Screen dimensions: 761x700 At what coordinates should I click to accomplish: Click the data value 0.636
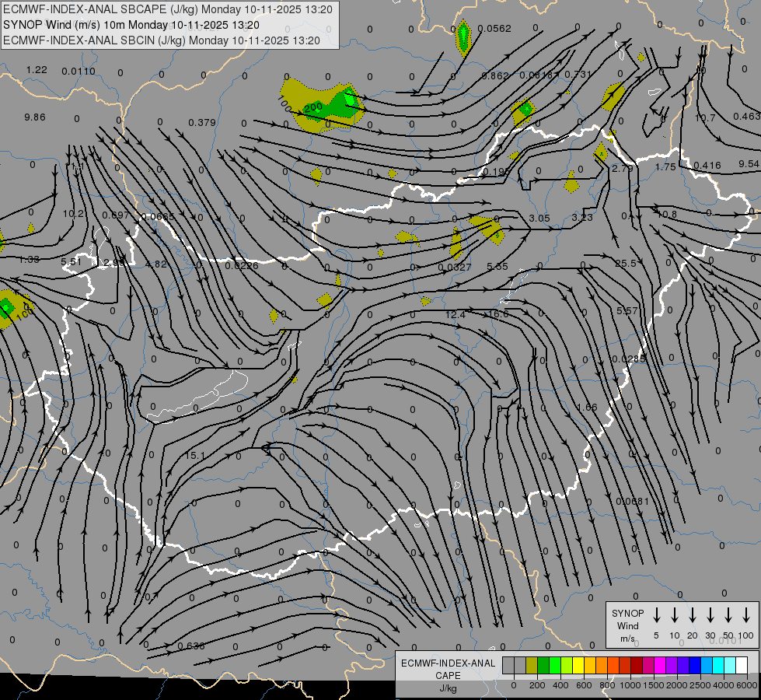191,646
